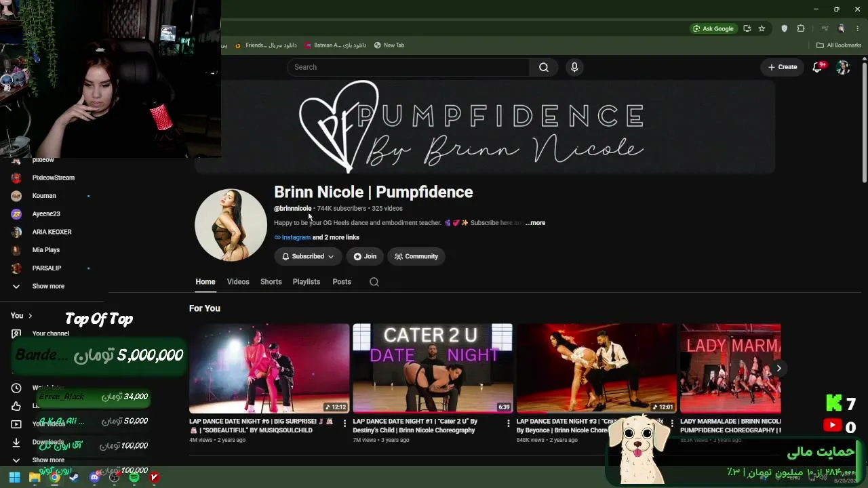Start voice search with the microphone icon

(574, 67)
